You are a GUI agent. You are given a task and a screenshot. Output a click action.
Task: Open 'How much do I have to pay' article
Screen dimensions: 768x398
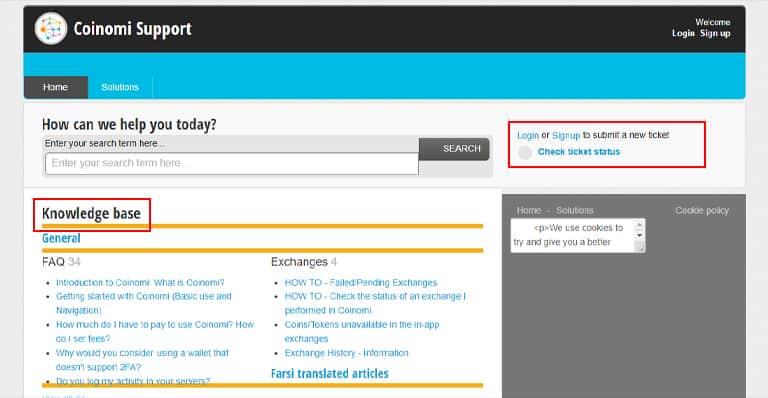(155, 331)
